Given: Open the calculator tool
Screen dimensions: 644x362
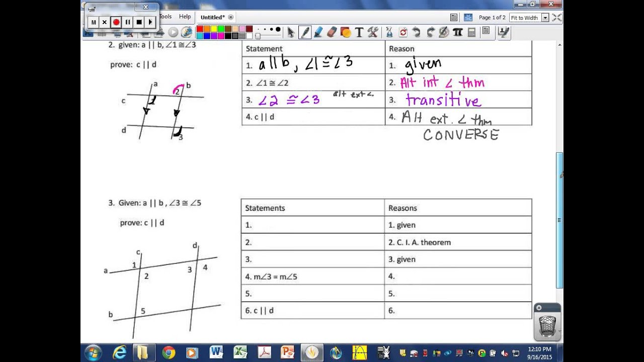Looking at the screenshot, I should pyautogui.click(x=471, y=32).
